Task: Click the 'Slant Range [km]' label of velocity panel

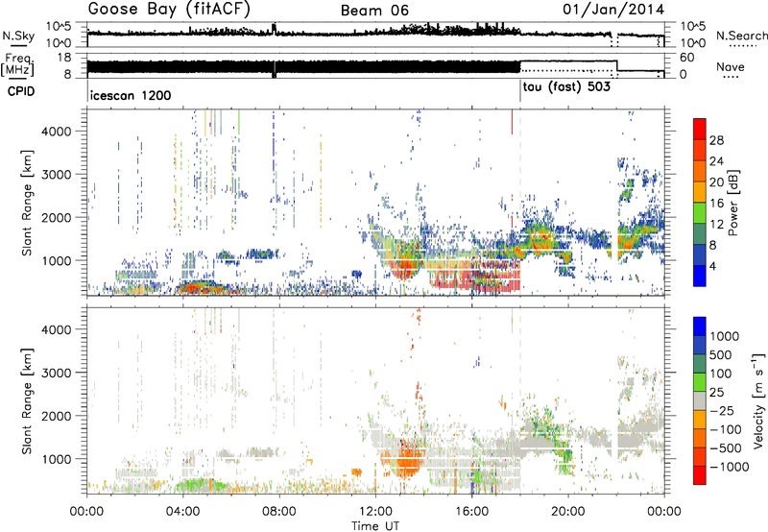Action: pyautogui.click(x=27, y=400)
